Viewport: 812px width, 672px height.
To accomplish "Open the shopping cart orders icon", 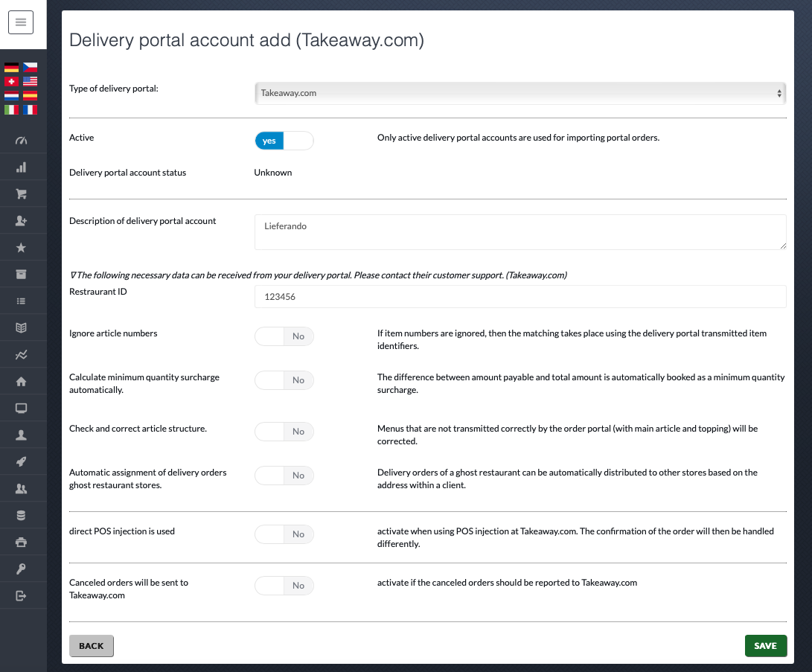I will (x=21, y=193).
